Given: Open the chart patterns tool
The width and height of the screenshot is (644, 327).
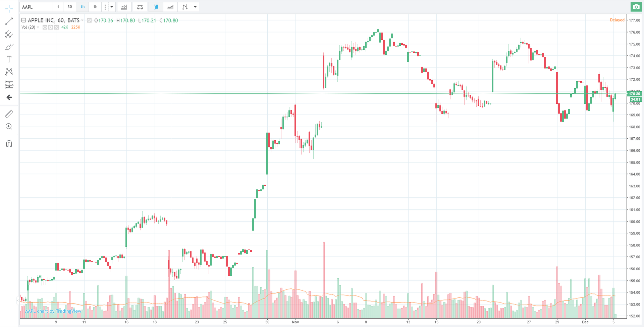Looking at the screenshot, I should (x=9, y=72).
